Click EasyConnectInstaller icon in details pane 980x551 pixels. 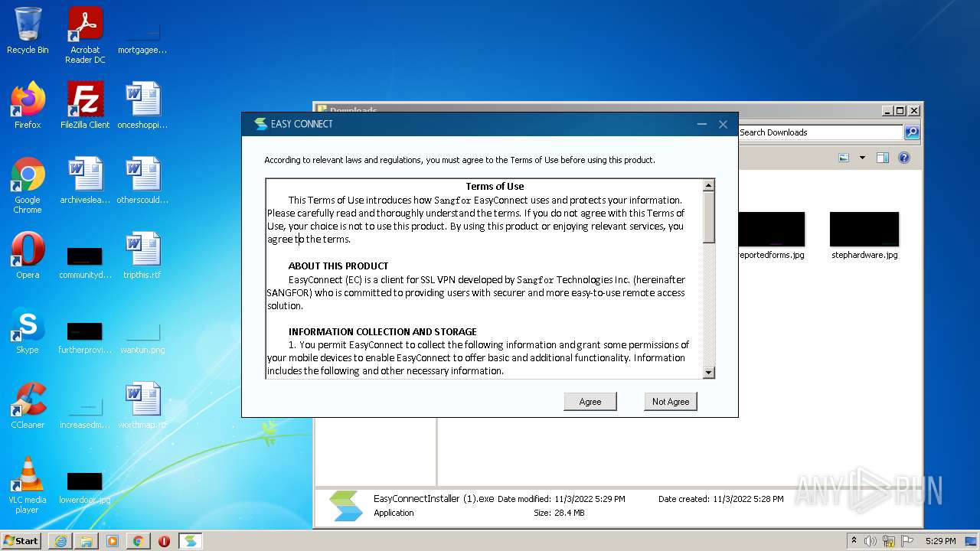345,506
